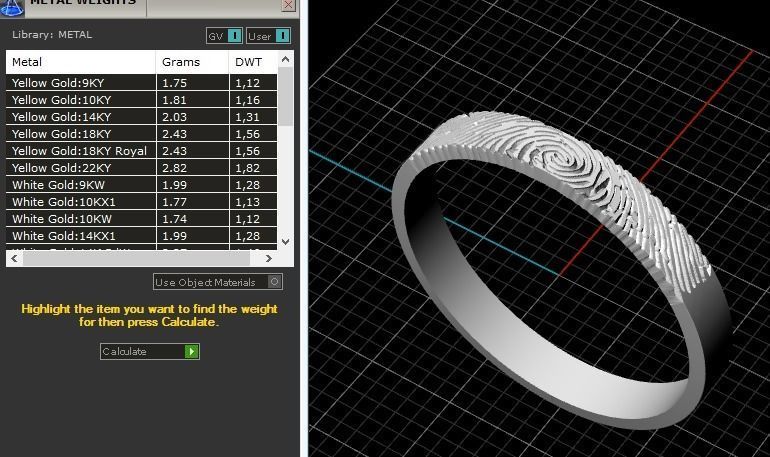Select the White Gold:9KW row
Image resolution: width=770 pixels, height=457 pixels.
click(141, 185)
